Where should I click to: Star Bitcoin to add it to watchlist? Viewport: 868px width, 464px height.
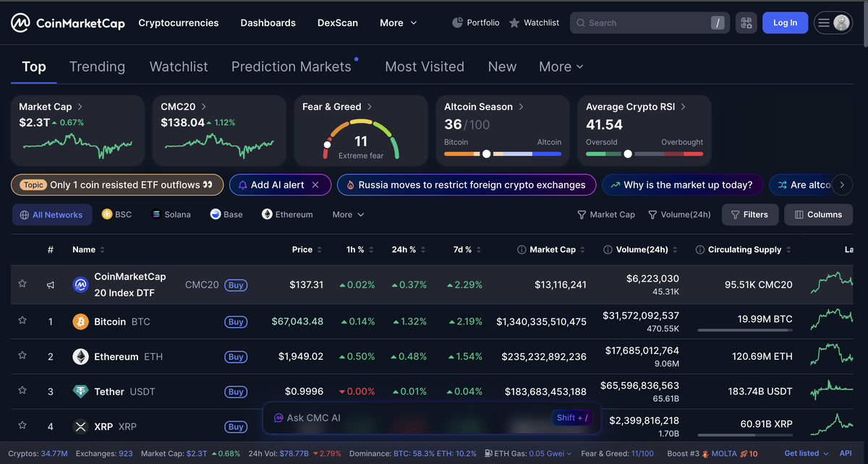[x=22, y=321]
